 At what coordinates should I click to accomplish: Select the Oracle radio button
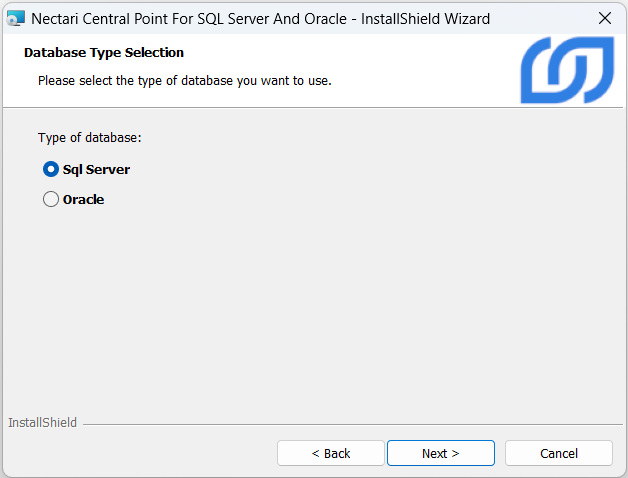click(x=51, y=199)
